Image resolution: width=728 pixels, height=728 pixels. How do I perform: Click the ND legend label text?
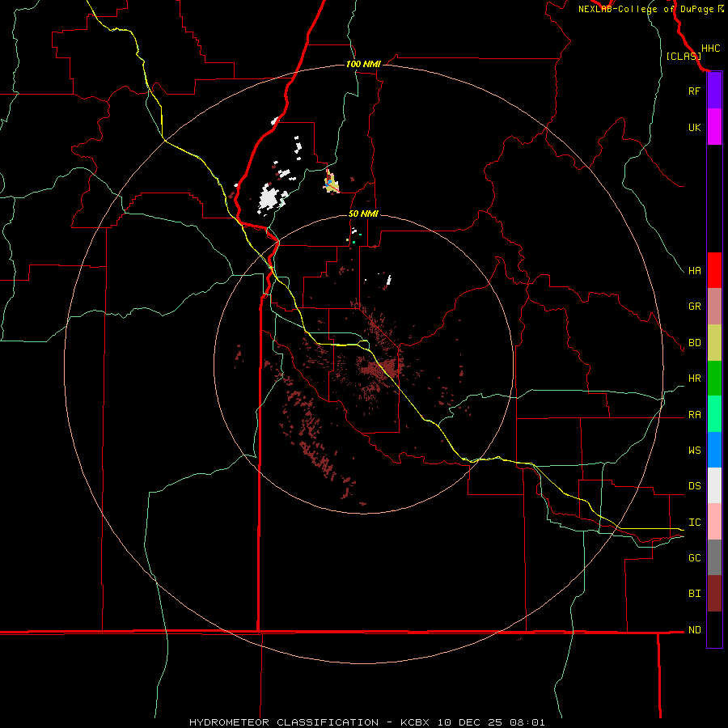point(694,630)
